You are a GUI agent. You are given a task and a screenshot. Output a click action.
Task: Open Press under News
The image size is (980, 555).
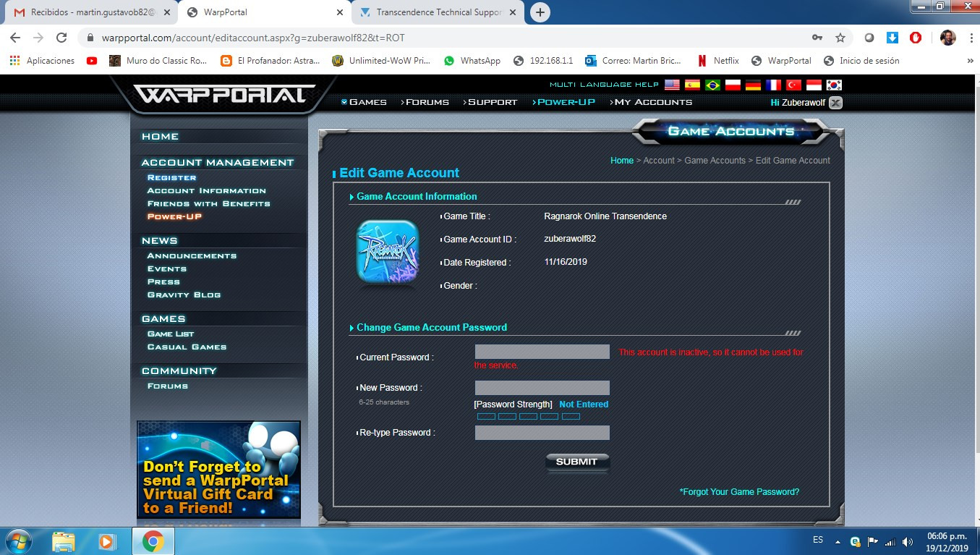tap(163, 281)
